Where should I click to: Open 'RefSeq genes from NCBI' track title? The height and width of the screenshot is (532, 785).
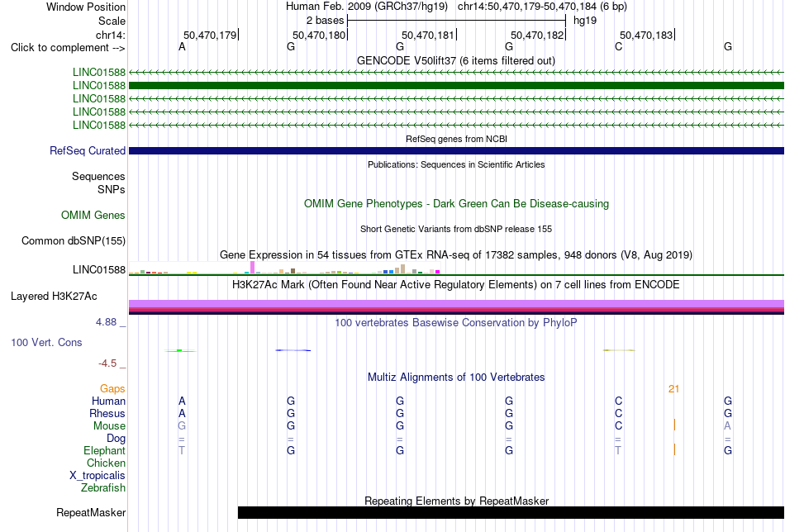(456, 139)
